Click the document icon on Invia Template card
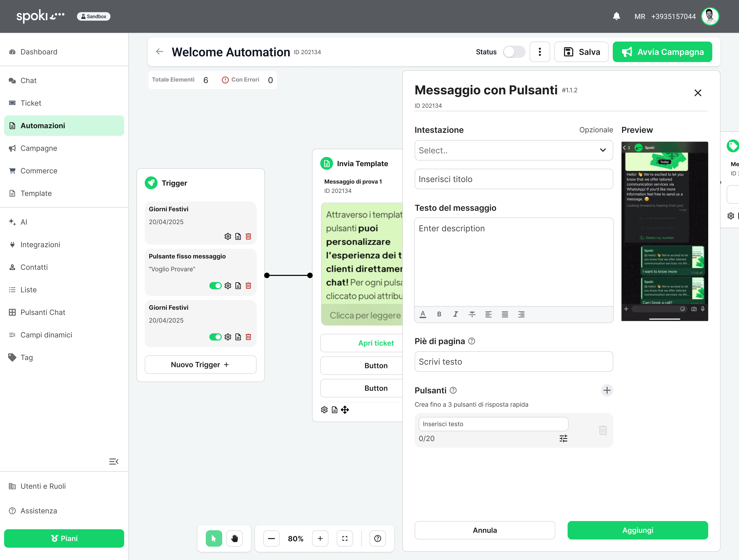Screen dimensions: 739x560 pos(334,410)
